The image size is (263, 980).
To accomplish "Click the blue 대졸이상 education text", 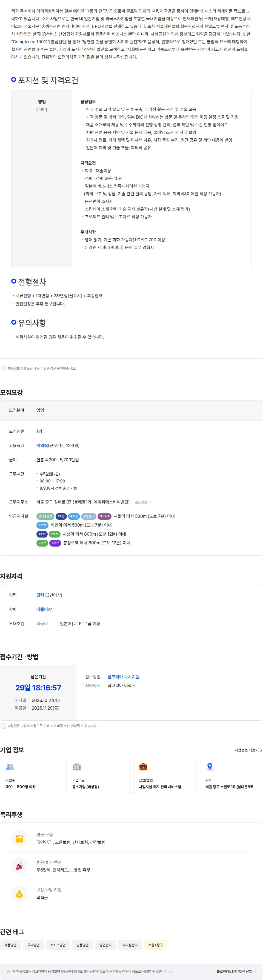I will 44,610.
